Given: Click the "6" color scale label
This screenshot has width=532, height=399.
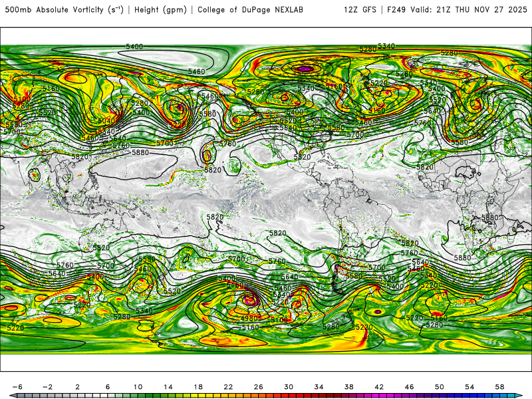Looking at the screenshot, I should (x=108, y=387).
